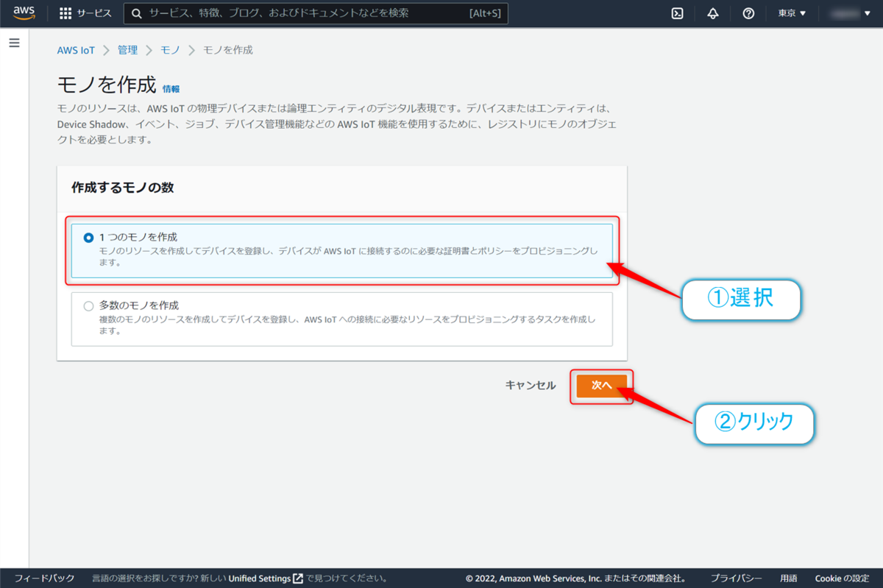Open the サービス services grid menu
Image resolution: width=883 pixels, height=588 pixels.
[x=85, y=13]
